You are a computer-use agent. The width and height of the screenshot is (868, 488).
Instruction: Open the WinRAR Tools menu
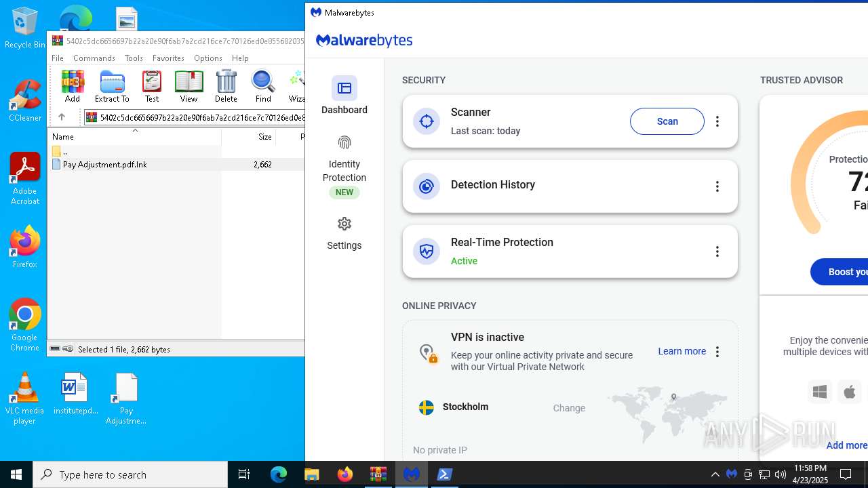tap(134, 58)
